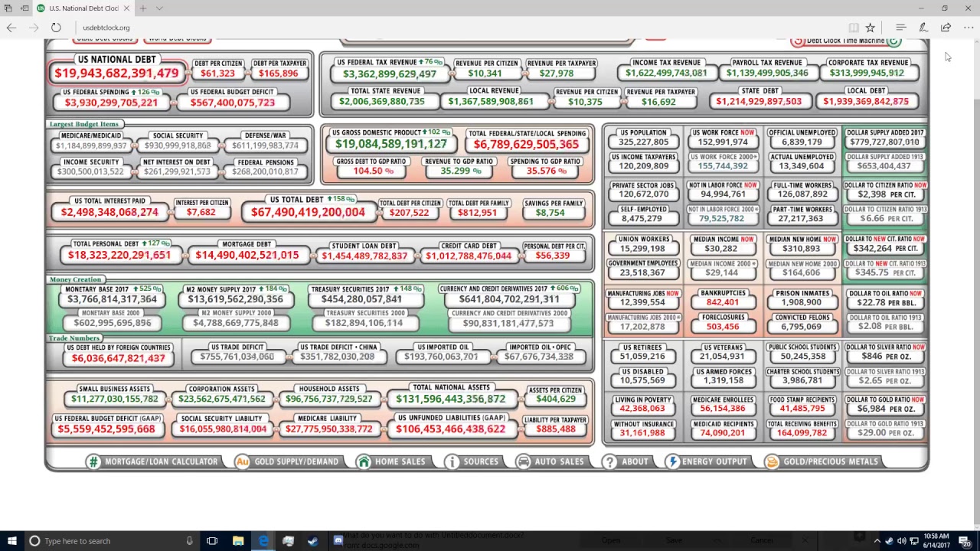The width and height of the screenshot is (980, 551).
Task: Click the Official Unemployed count 6,839,179
Action: tap(801, 142)
